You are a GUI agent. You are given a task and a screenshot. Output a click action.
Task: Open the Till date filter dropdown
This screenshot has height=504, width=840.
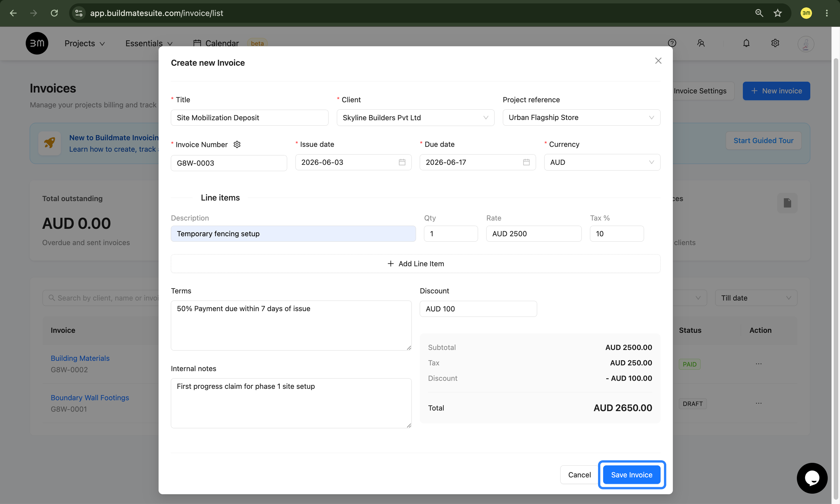coord(756,298)
